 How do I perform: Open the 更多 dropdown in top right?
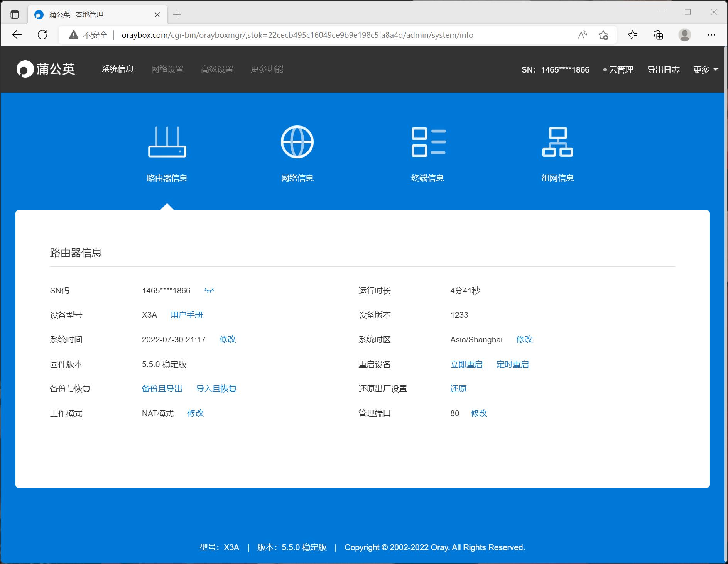(x=705, y=70)
